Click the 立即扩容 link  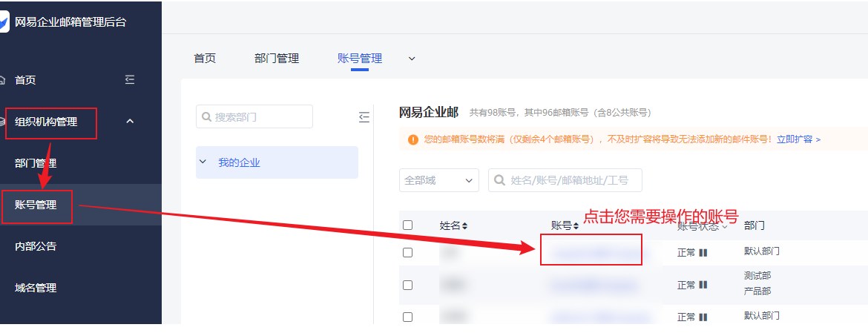(x=798, y=139)
